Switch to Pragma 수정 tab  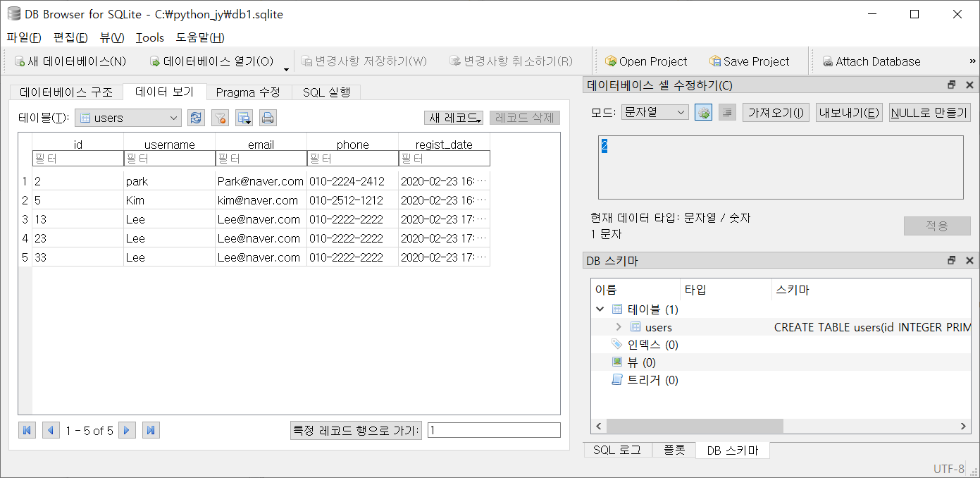click(248, 92)
